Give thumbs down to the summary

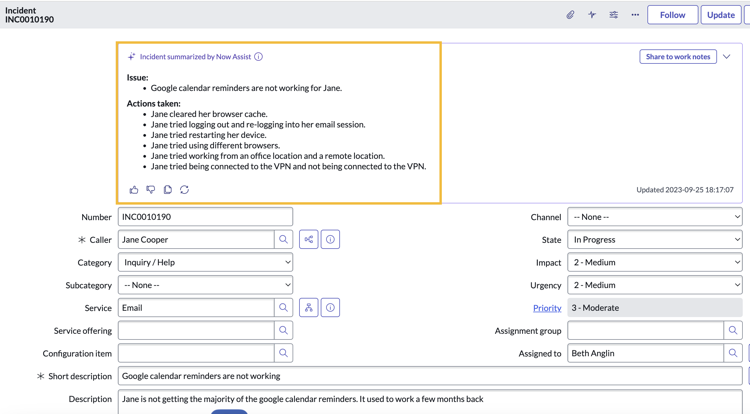[151, 190]
